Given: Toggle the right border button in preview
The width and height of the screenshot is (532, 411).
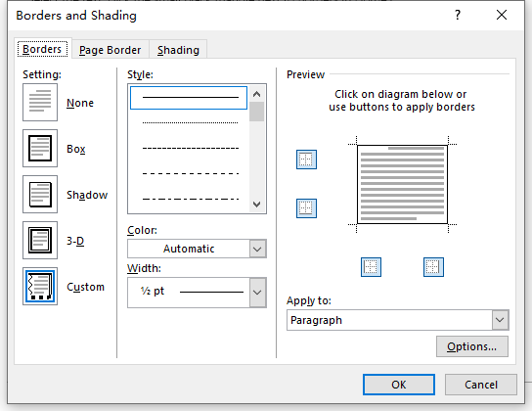Looking at the screenshot, I should tap(433, 267).
